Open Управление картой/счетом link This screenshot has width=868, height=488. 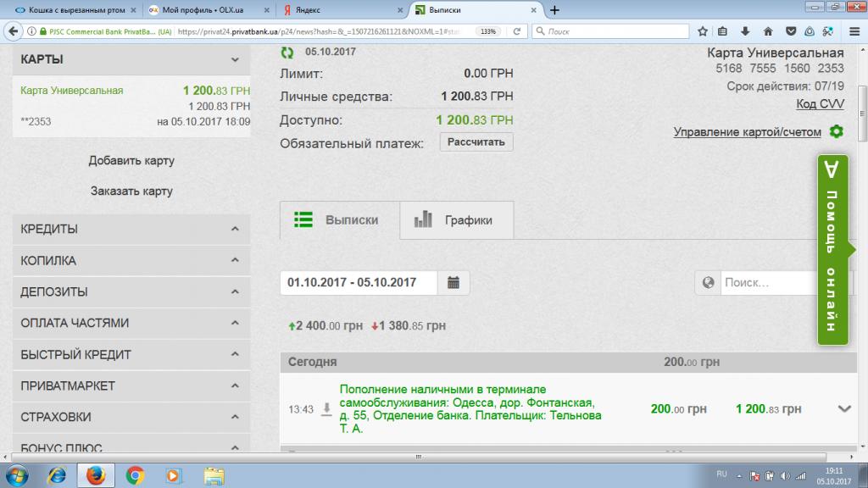pyautogui.click(x=748, y=131)
